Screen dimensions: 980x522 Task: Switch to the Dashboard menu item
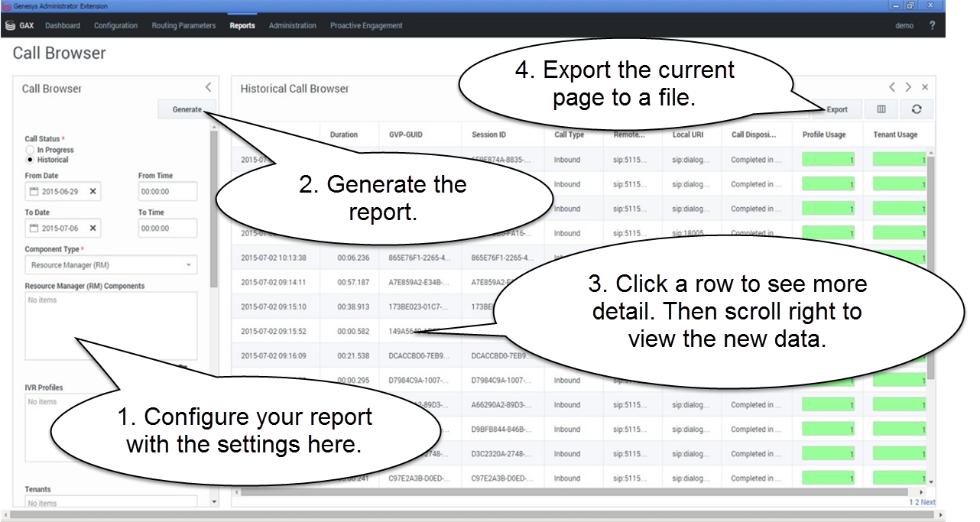62,25
